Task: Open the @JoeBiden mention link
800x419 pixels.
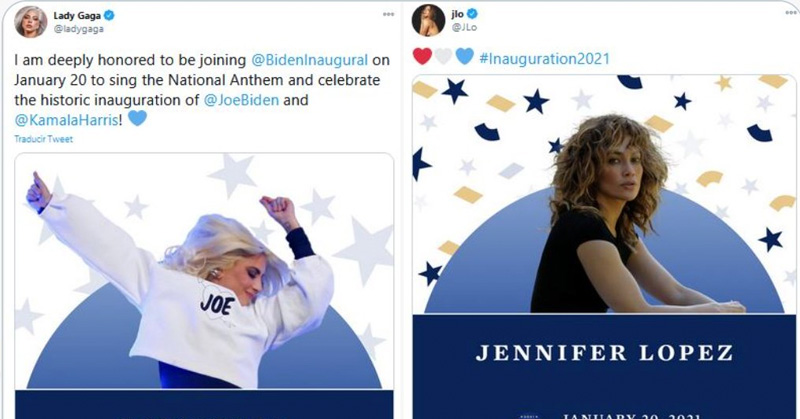Action: click(241, 100)
